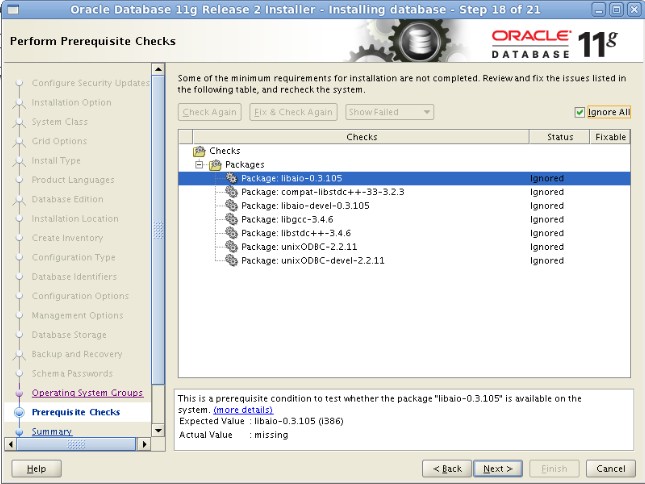Click the gear icon for libgcc-3.4.6
The image size is (645, 484).
[232, 219]
